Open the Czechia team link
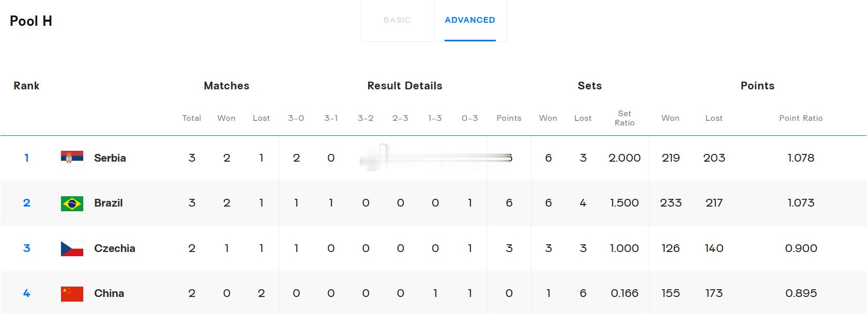Screen dimensions: 868x314 coord(115,248)
